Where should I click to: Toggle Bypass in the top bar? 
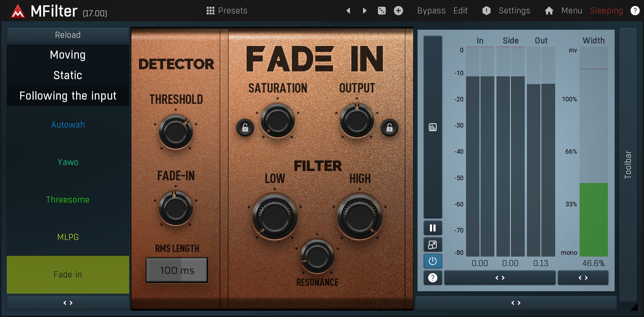(x=431, y=11)
